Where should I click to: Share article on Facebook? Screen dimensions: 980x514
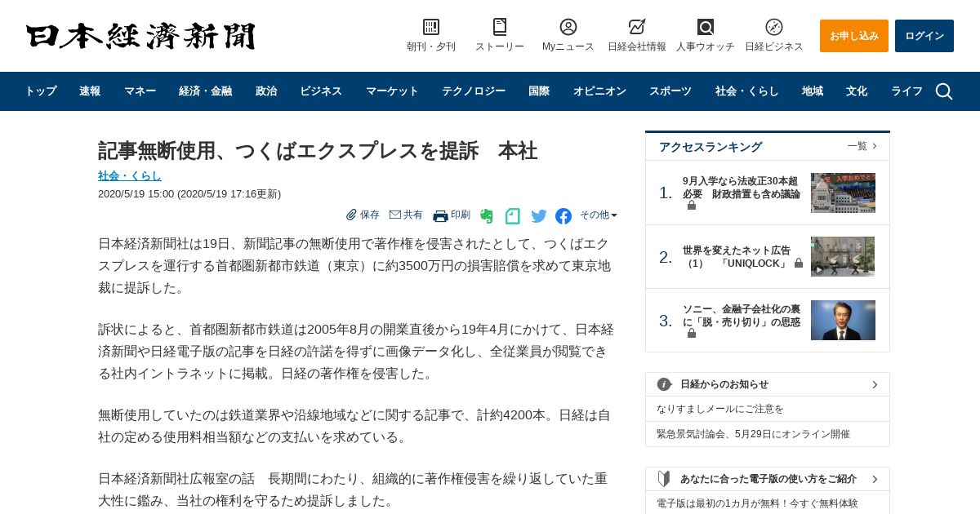563,216
